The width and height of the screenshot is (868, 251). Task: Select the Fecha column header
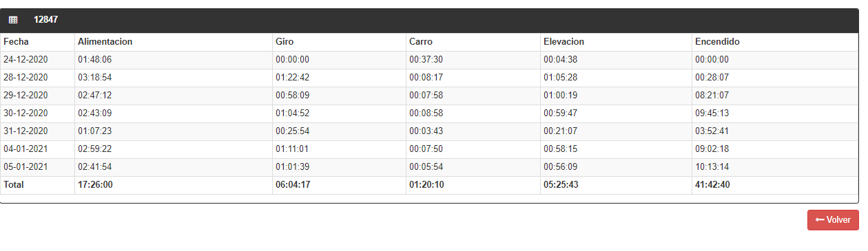tap(17, 42)
